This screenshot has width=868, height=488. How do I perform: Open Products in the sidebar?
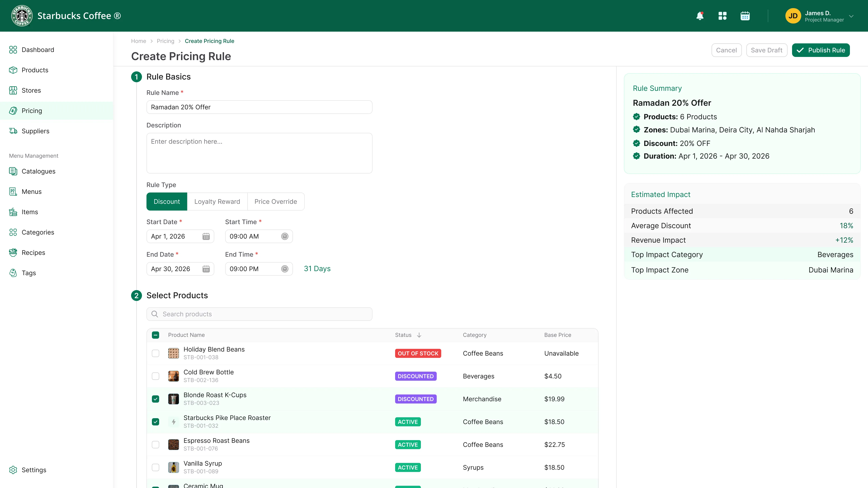click(57, 70)
